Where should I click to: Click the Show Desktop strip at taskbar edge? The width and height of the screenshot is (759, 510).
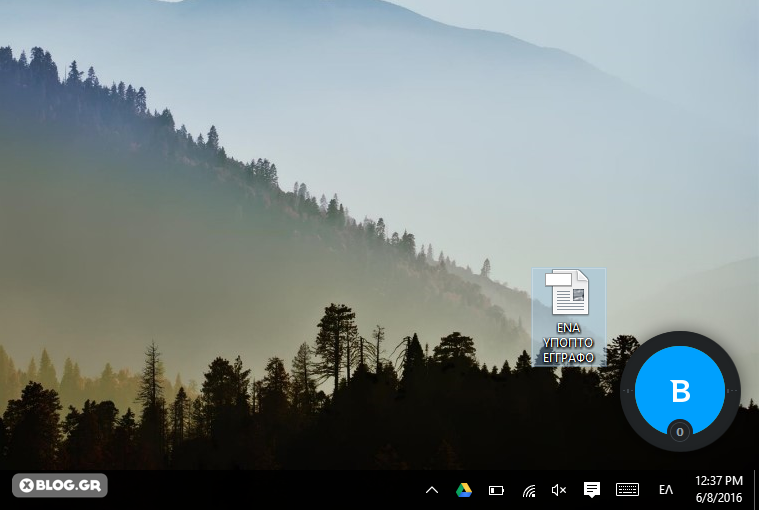coord(755,490)
